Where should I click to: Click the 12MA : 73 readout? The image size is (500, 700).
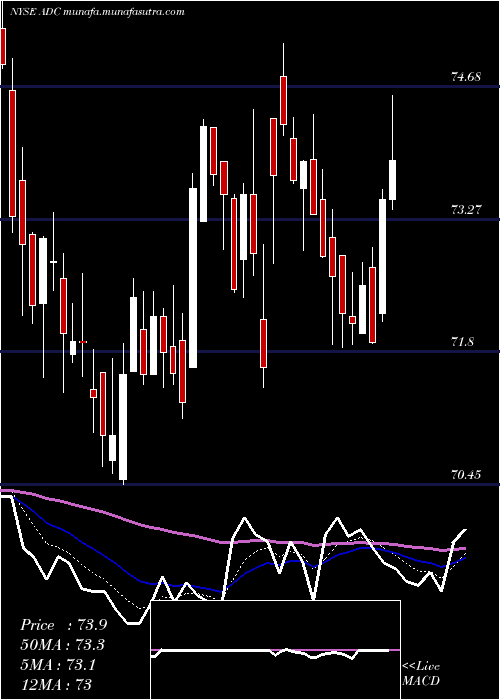[x=56, y=684]
